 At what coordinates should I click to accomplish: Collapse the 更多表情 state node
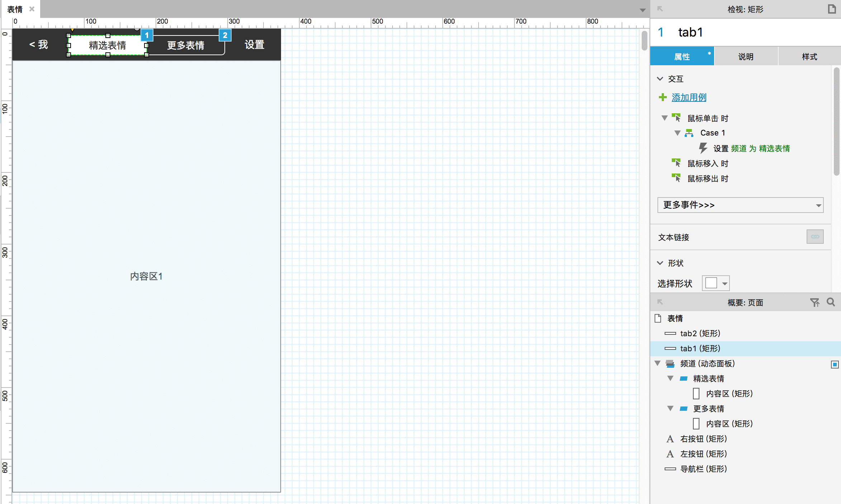(670, 409)
